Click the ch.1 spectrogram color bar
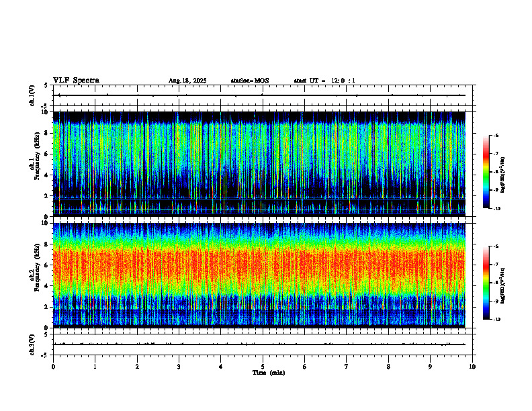 (x=486, y=172)
